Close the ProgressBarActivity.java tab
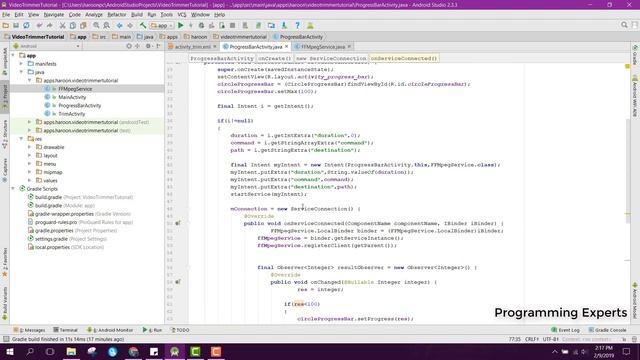Screen dimensions: 640x360 (x=287, y=47)
